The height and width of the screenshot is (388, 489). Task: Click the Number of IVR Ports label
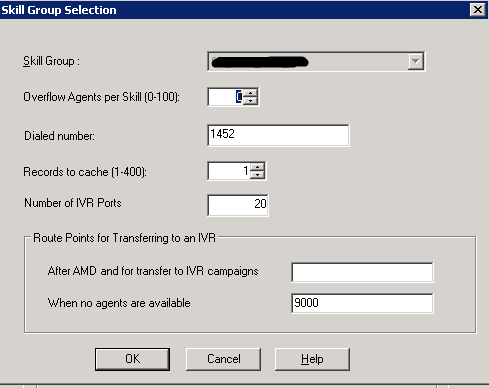(x=73, y=203)
